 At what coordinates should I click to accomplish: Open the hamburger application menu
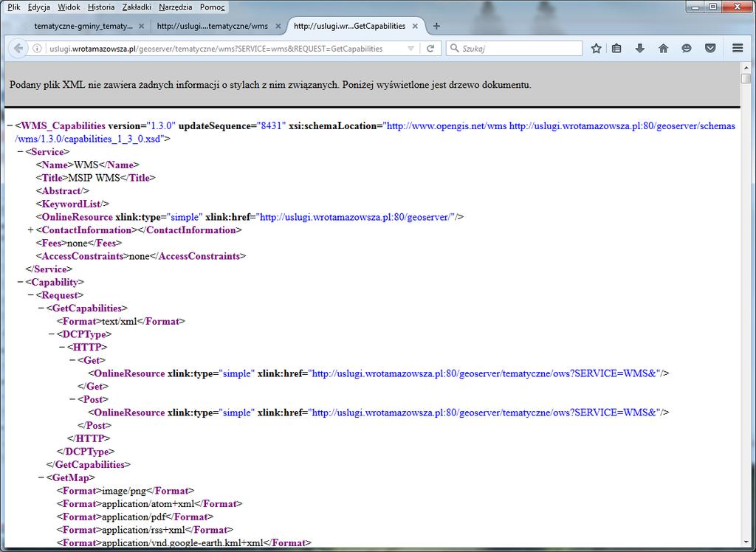pos(738,48)
